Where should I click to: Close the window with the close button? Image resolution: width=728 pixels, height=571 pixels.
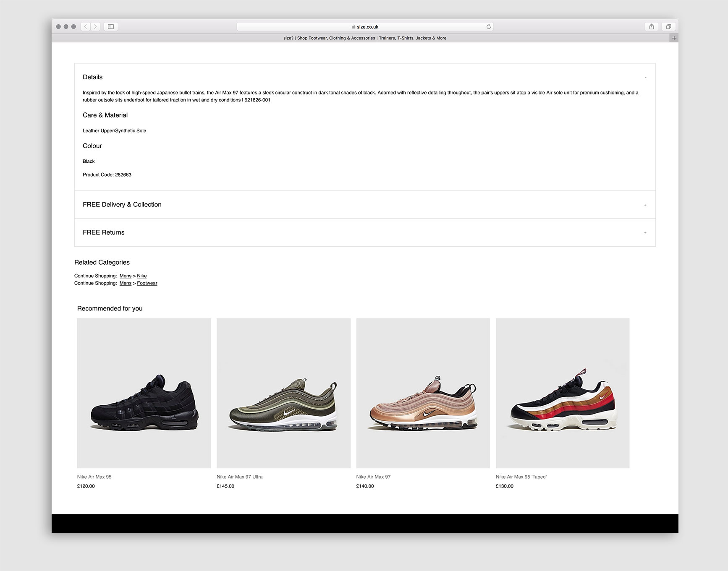click(x=58, y=26)
